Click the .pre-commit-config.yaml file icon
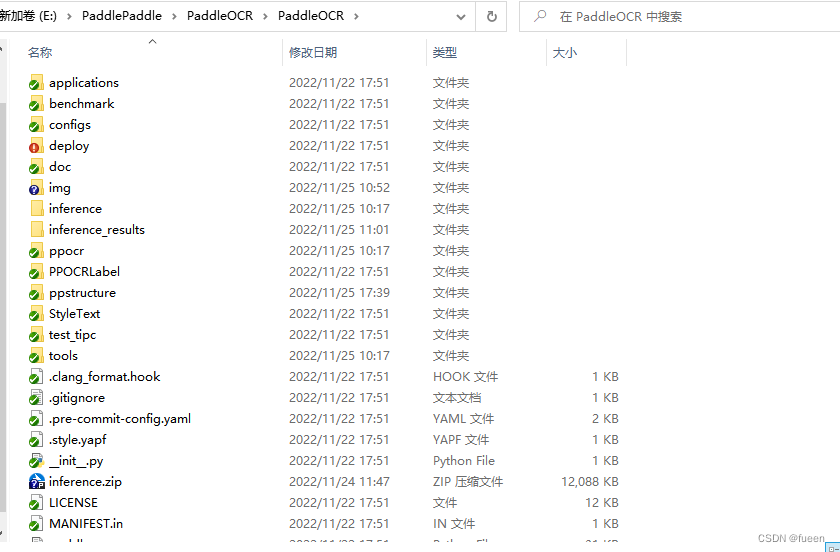The image size is (840, 552). pos(36,419)
